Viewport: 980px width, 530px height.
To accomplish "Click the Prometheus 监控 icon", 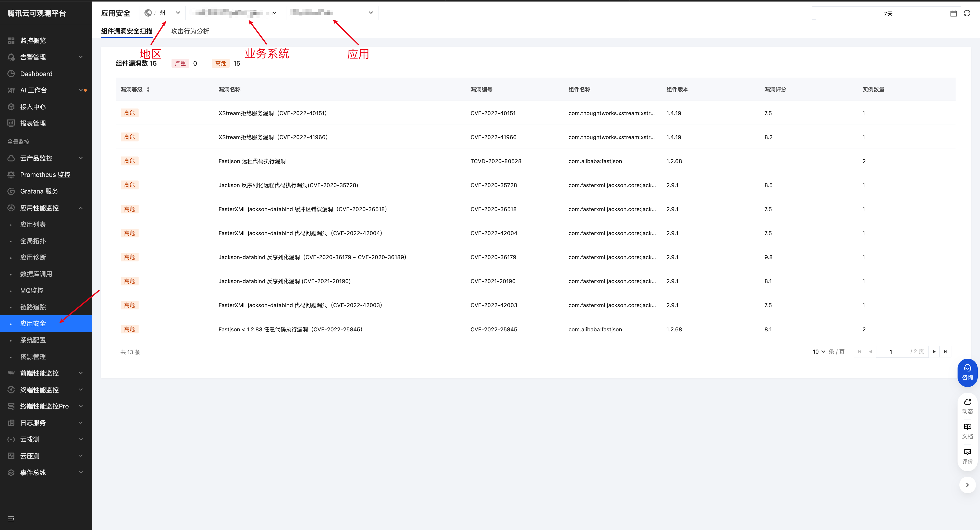I will (x=11, y=175).
